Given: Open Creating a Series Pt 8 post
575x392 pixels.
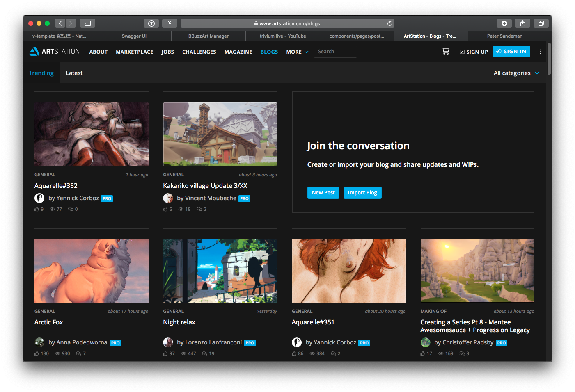Looking at the screenshot, I should coord(475,326).
